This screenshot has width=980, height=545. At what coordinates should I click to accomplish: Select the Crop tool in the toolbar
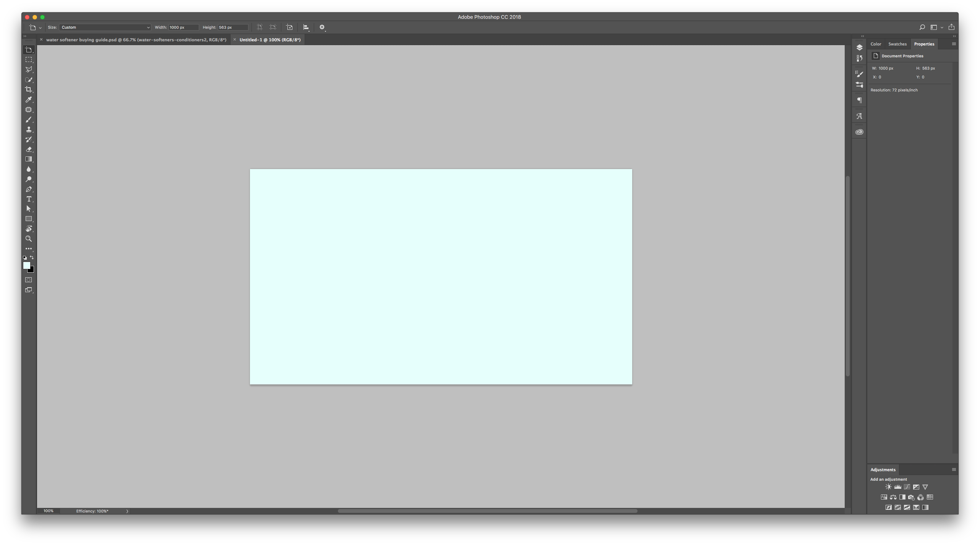pos(29,89)
